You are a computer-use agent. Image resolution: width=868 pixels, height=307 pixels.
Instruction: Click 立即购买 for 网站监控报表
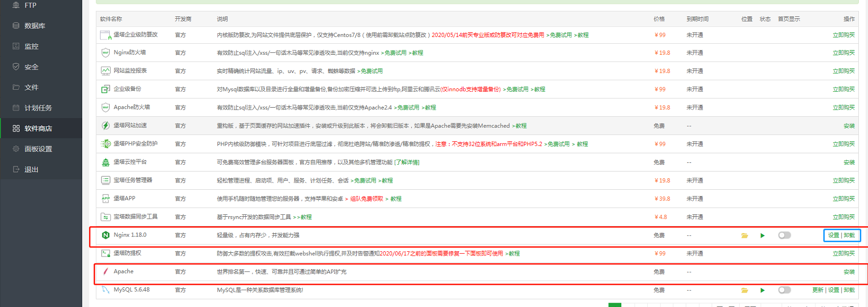tap(843, 71)
